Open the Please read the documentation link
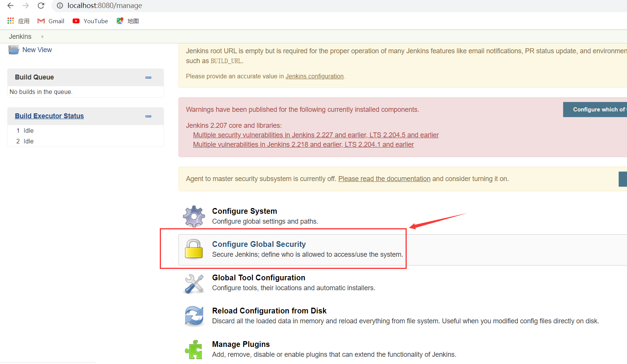 click(384, 179)
